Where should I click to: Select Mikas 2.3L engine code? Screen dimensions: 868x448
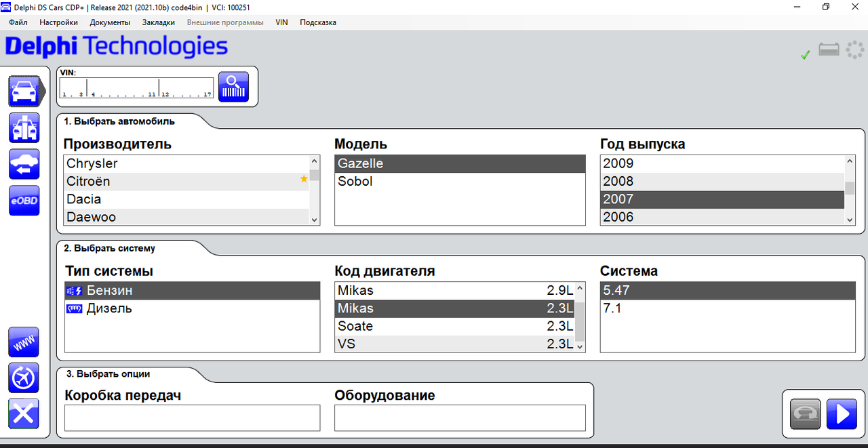tap(455, 308)
